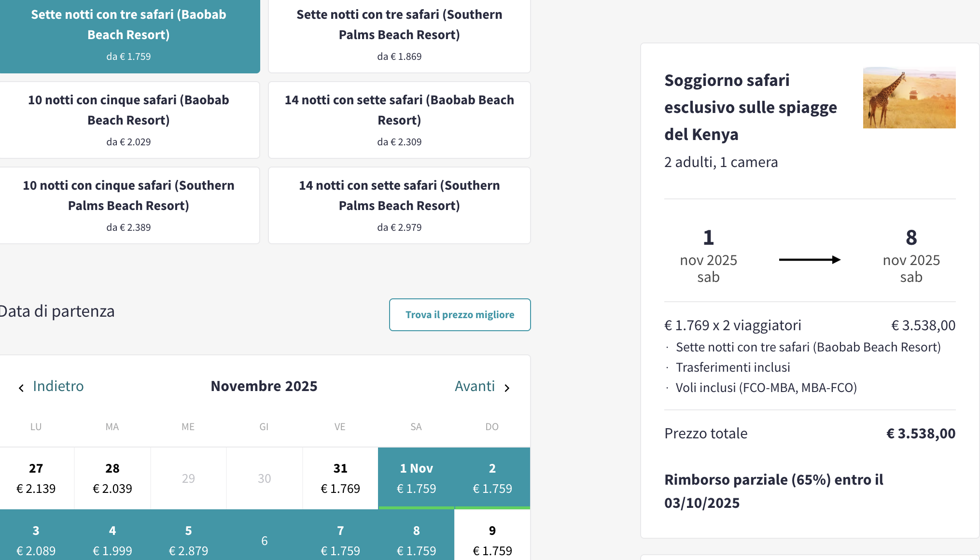
Task: Click the Indietro link
Action: pos(58,386)
